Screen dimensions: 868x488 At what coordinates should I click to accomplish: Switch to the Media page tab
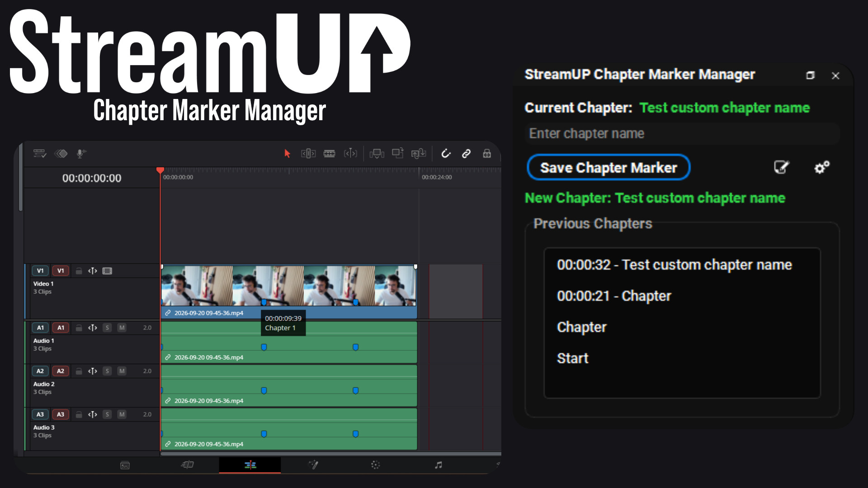(x=125, y=465)
